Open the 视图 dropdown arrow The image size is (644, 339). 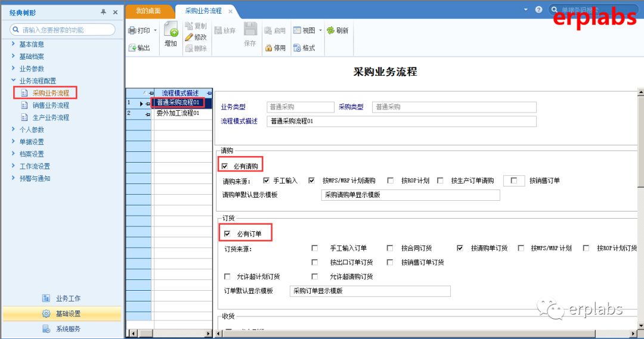tap(320, 30)
